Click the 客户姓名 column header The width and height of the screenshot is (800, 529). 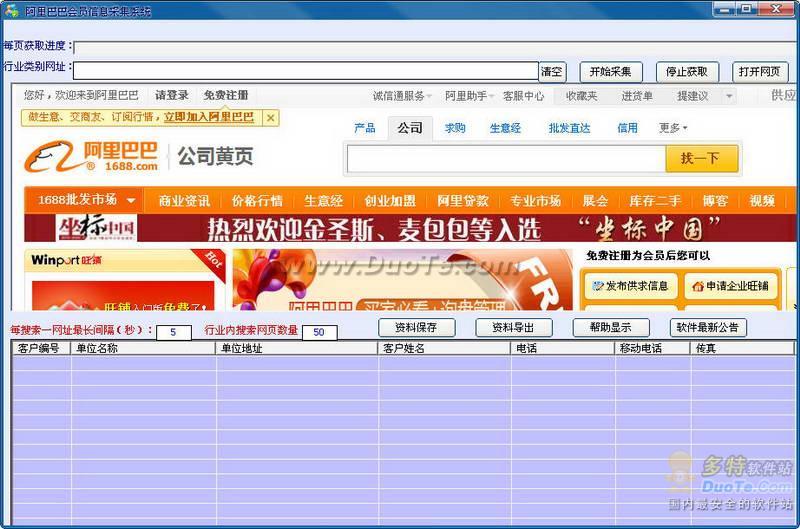point(444,348)
